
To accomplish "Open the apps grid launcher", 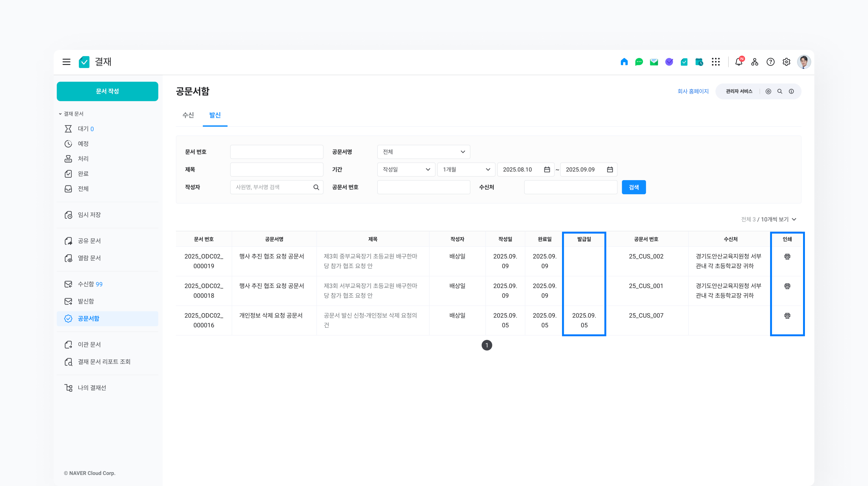I will coord(716,62).
